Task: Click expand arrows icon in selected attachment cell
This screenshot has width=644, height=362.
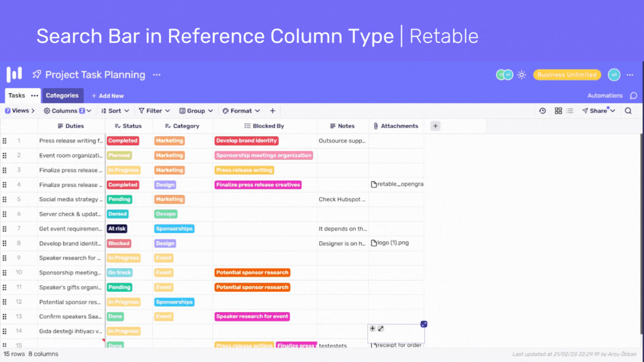Action: pos(381,328)
